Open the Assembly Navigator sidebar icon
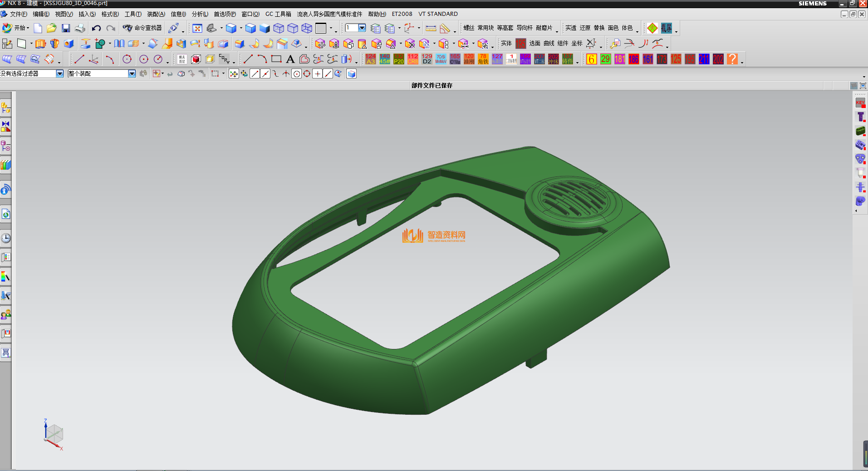The image size is (868, 471). 6,108
